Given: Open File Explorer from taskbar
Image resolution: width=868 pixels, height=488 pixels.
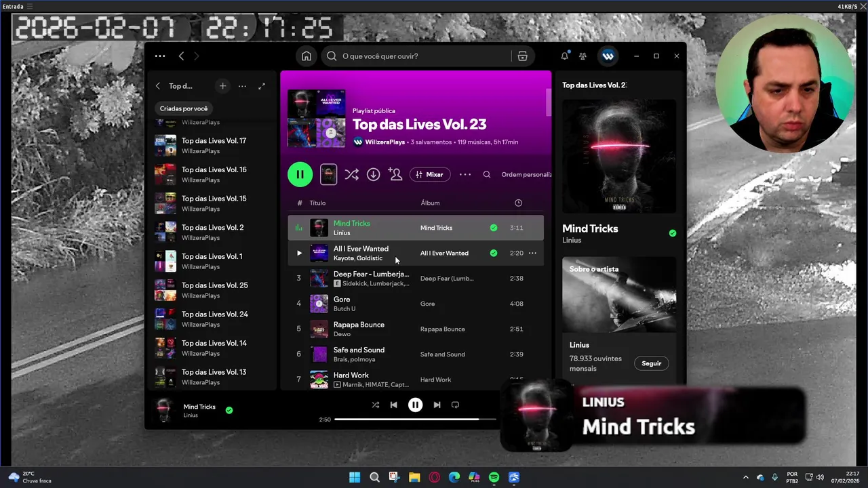Looking at the screenshot, I should tap(414, 477).
